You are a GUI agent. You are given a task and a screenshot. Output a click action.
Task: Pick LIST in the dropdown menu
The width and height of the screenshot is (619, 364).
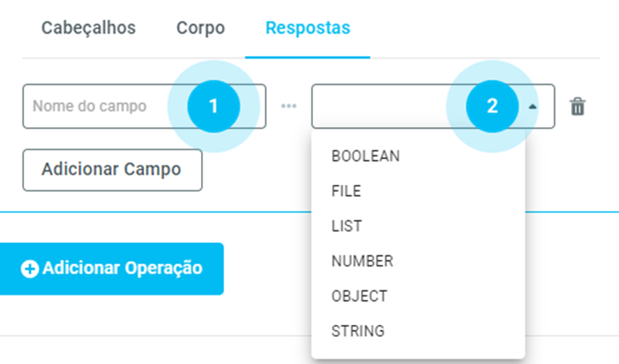tap(347, 226)
